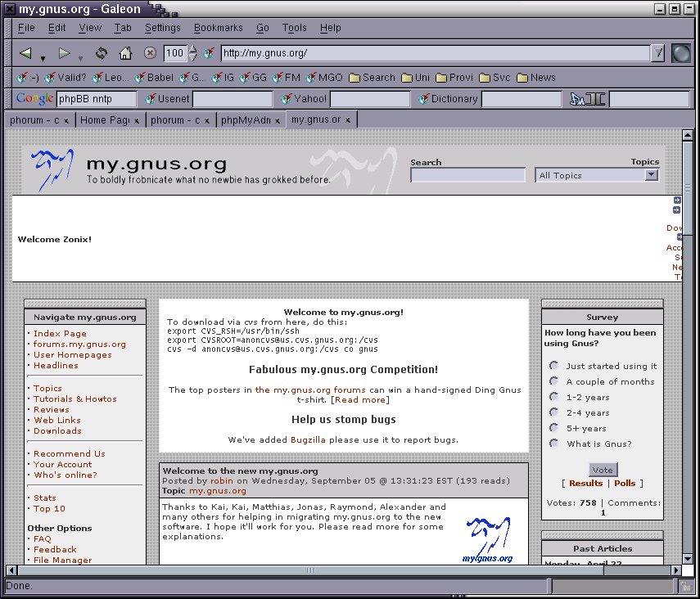The height and width of the screenshot is (599, 700).
Task: Click the my.gnus.org gnu logo
Action: [x=52, y=169]
